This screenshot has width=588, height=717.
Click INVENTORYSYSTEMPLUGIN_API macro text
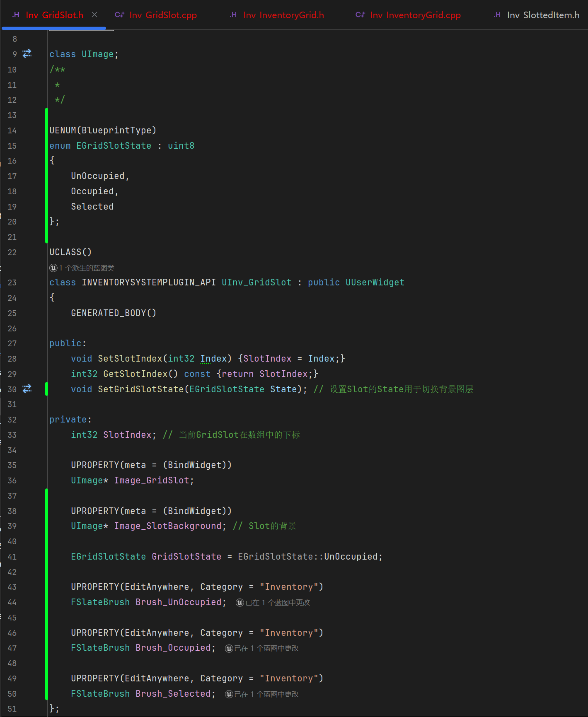point(149,282)
